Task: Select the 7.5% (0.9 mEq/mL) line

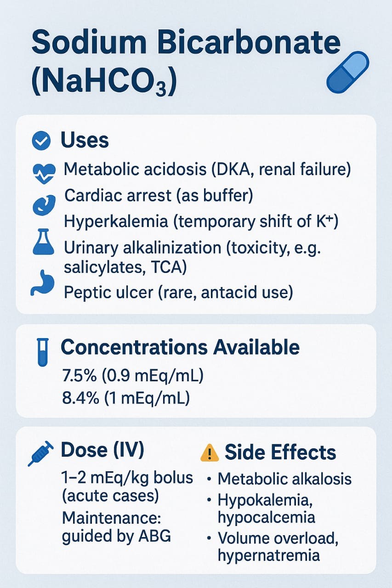Action: (x=132, y=376)
